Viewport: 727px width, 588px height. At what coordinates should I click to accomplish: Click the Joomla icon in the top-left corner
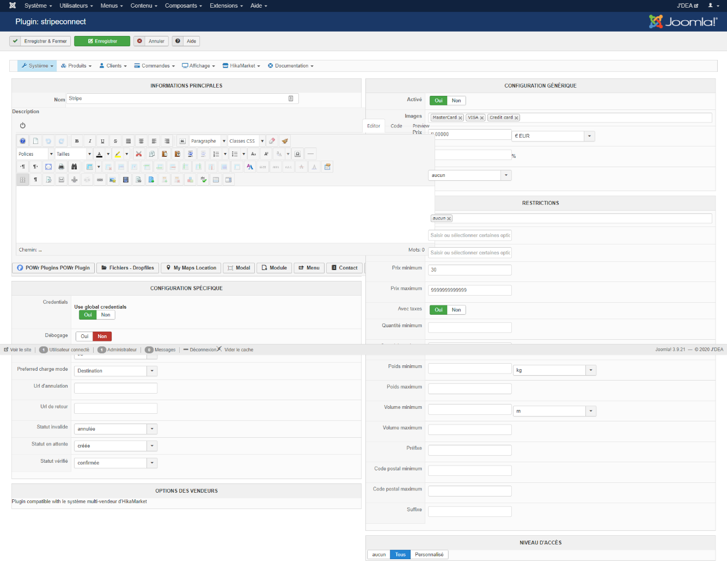coord(13,5)
